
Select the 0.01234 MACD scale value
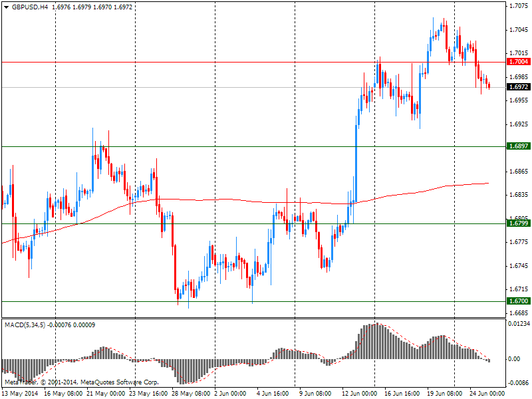[519, 324]
